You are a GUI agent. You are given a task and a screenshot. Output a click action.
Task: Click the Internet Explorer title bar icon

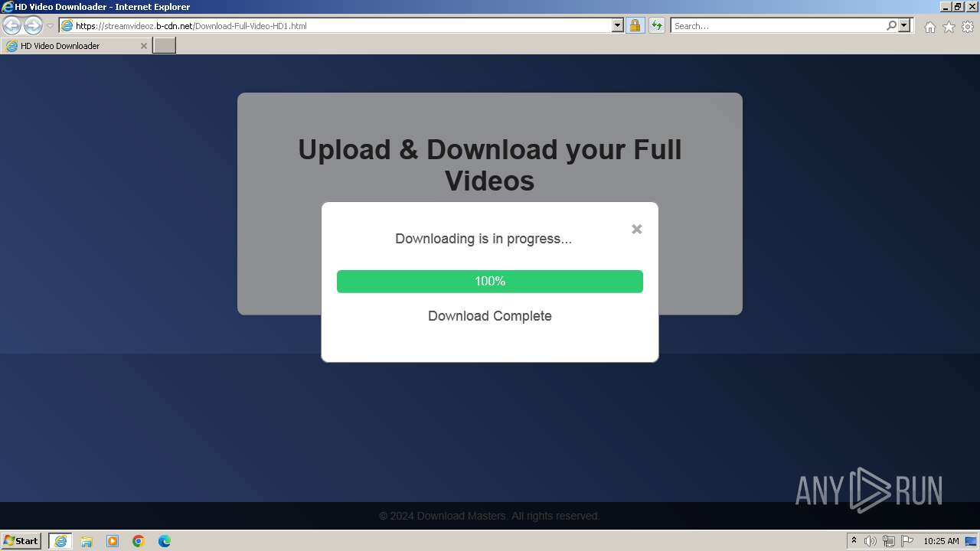[x=8, y=7]
